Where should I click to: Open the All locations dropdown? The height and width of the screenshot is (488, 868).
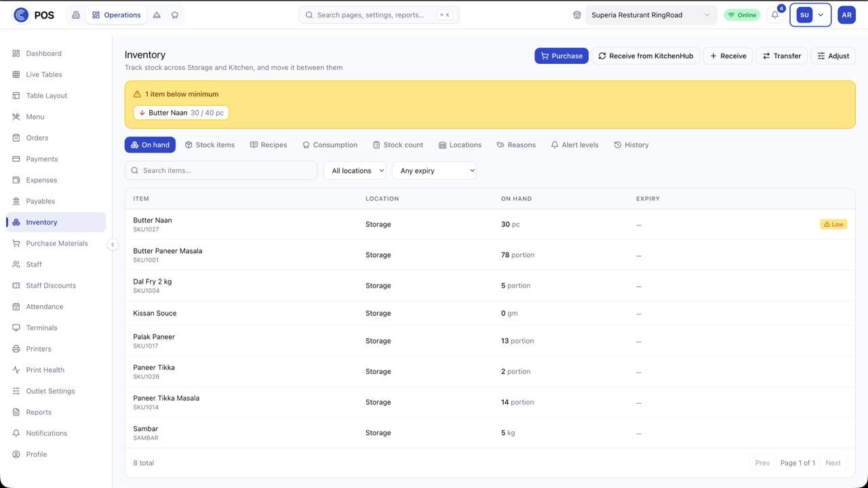tap(355, 170)
